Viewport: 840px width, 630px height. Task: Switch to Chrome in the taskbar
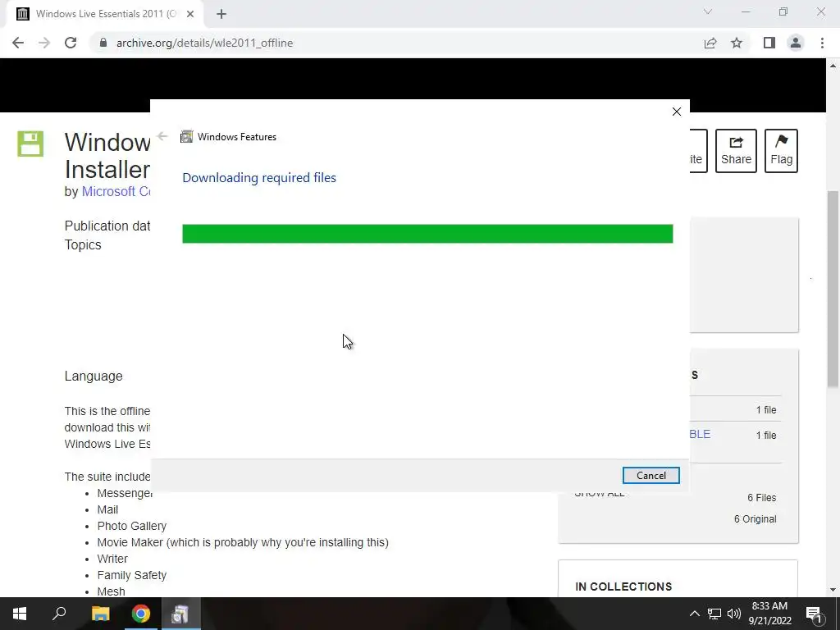click(x=141, y=614)
